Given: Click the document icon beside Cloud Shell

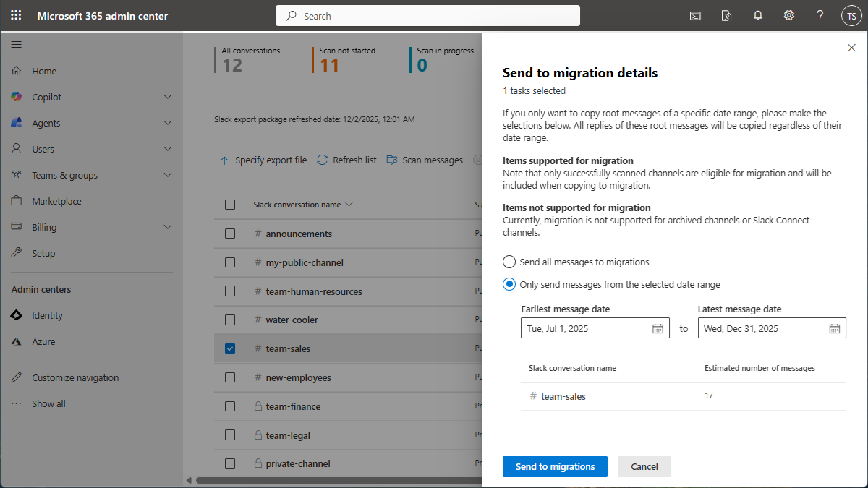Looking at the screenshot, I should coord(727,15).
